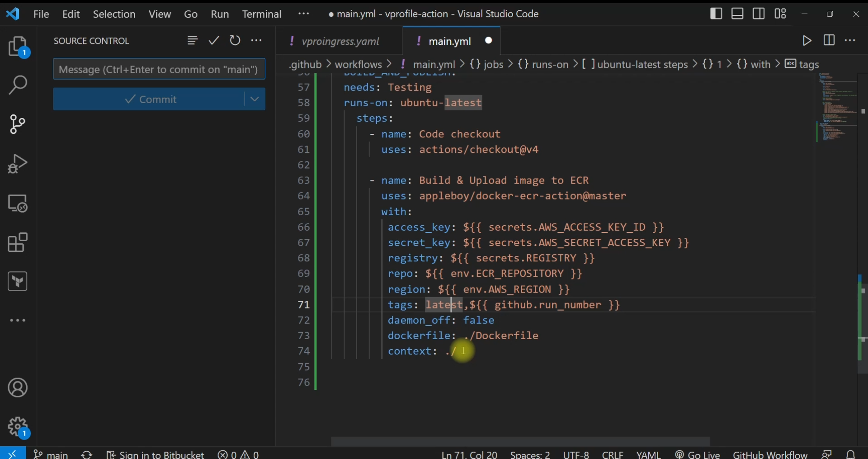The width and height of the screenshot is (868, 459).
Task: Open the Manage settings gear
Action: (19, 427)
